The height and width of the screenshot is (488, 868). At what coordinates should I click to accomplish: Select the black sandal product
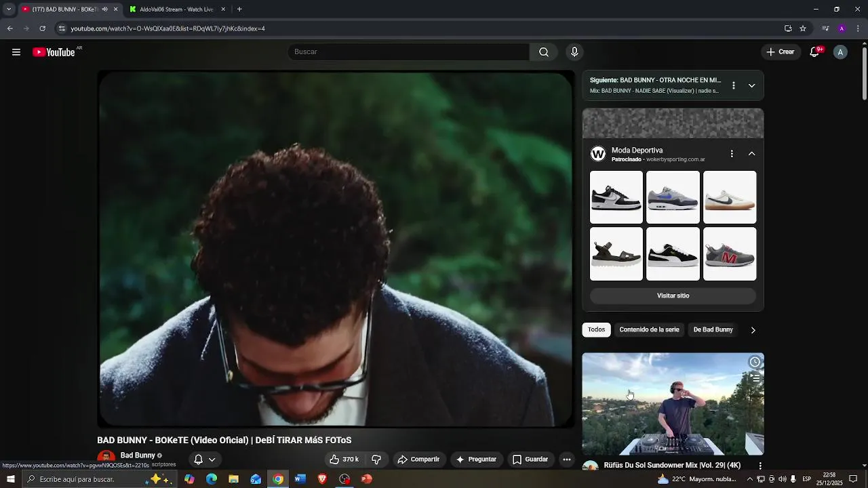point(616,253)
